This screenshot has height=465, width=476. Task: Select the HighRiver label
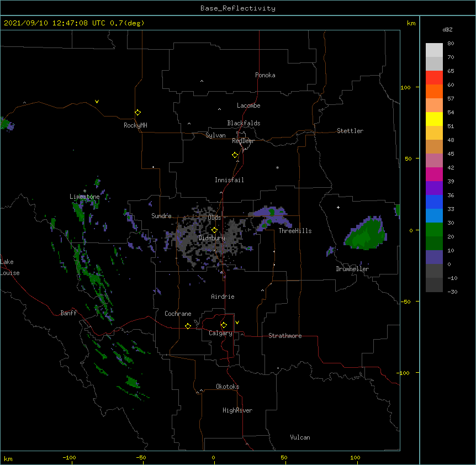pos(237,410)
